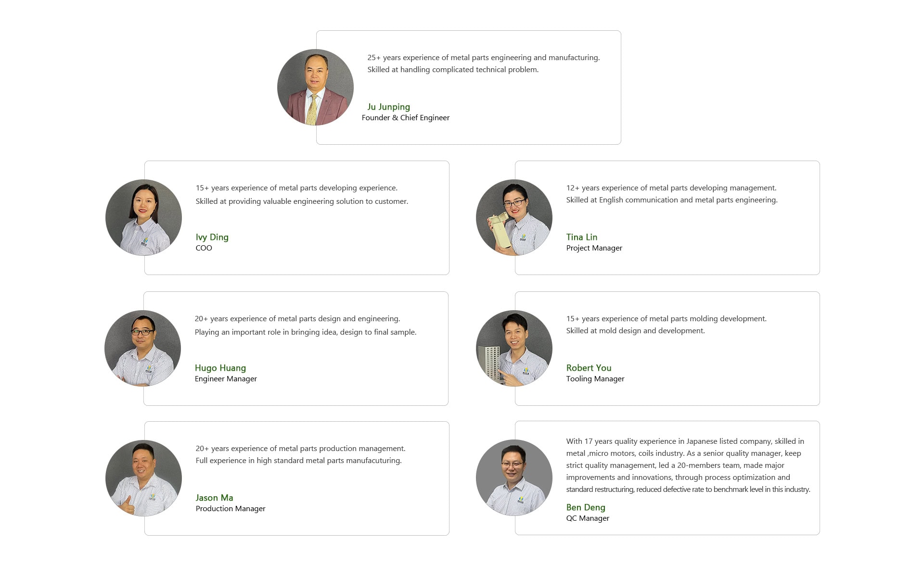Open the photo next to Jason Ma's card
924x565 pixels.
point(143,478)
